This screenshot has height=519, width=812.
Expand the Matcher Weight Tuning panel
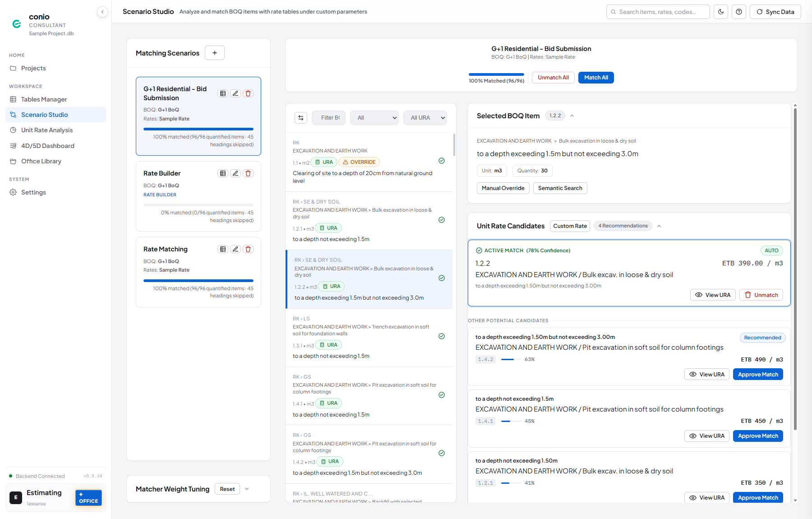pyautogui.click(x=247, y=489)
